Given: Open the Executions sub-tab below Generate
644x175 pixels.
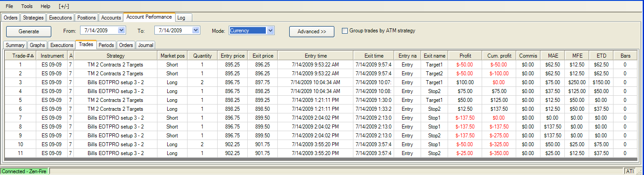Looking at the screenshot, I should 61,45.
